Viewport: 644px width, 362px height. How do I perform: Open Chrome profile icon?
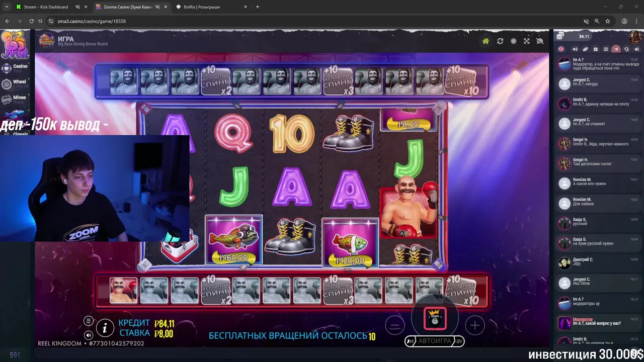pos(624,21)
